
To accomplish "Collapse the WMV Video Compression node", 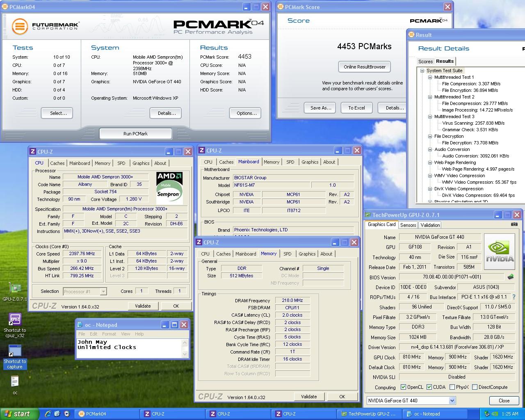I will pyautogui.click(x=430, y=176).
